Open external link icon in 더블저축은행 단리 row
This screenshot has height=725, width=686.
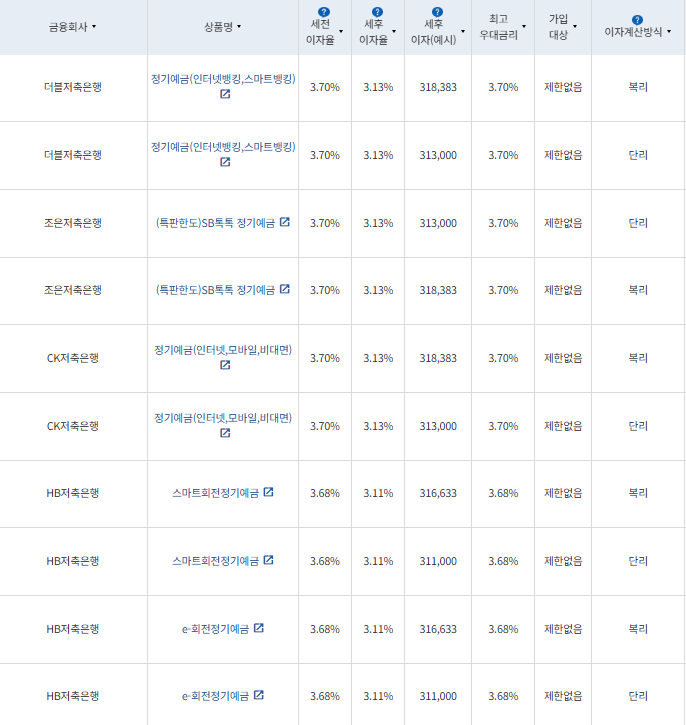coord(225,162)
